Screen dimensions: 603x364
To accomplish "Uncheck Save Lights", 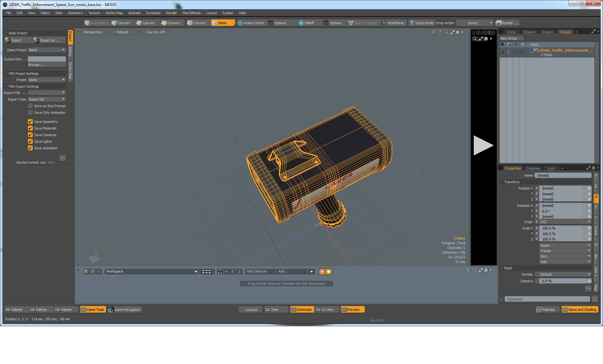I will click(x=30, y=141).
